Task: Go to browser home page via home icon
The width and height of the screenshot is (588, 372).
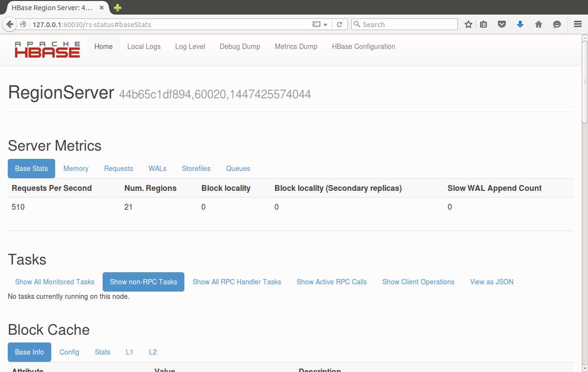Action: pos(538,24)
